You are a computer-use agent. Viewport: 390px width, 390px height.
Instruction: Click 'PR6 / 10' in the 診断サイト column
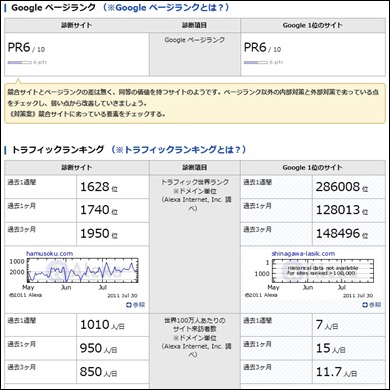(26, 48)
